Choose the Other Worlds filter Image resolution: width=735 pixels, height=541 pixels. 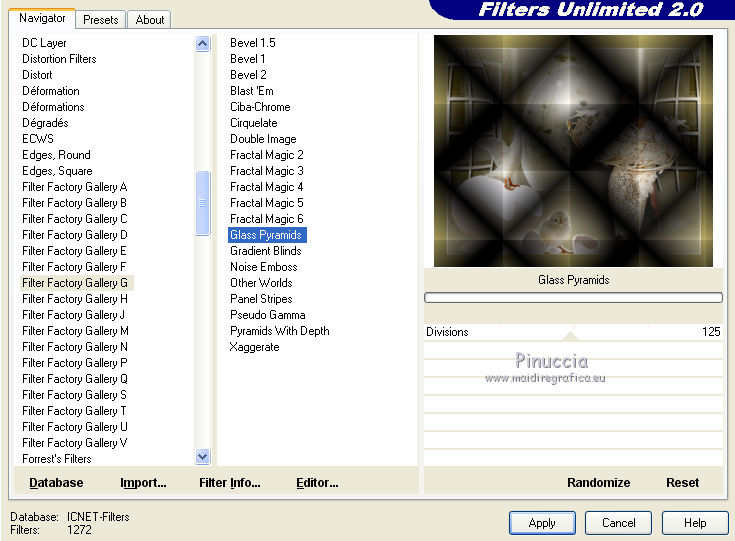pos(261,283)
